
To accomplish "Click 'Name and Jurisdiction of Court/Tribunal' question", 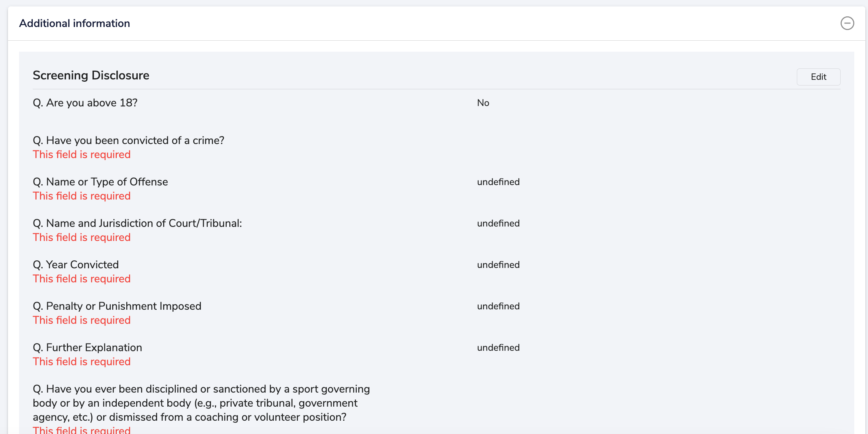I will [137, 223].
